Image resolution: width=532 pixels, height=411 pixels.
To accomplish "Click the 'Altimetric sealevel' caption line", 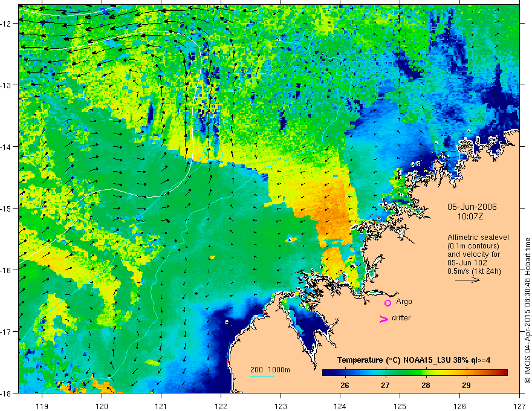I will click(478, 238).
